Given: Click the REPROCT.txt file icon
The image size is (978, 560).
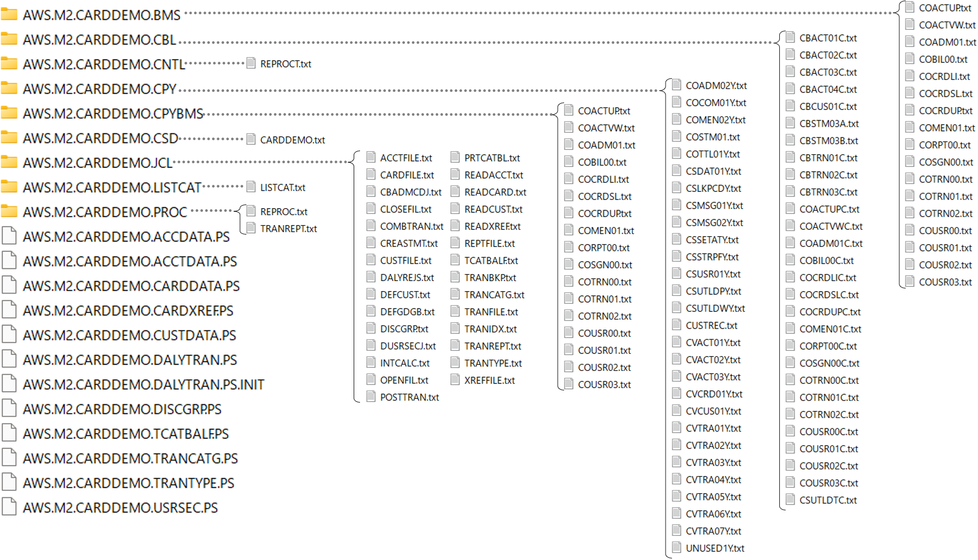Looking at the screenshot, I should (251, 63).
